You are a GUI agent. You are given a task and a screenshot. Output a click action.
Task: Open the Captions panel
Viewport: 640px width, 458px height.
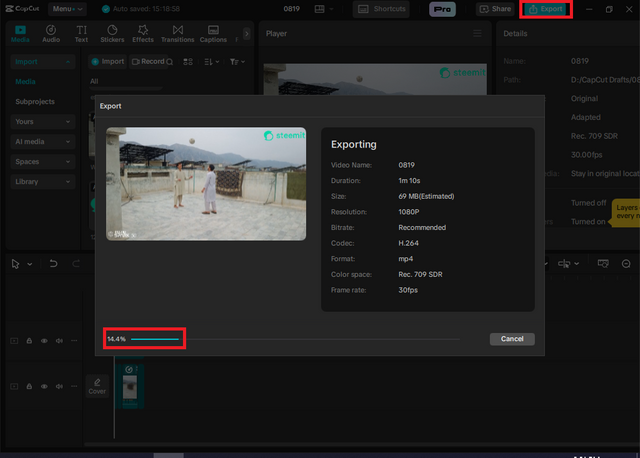coord(213,33)
